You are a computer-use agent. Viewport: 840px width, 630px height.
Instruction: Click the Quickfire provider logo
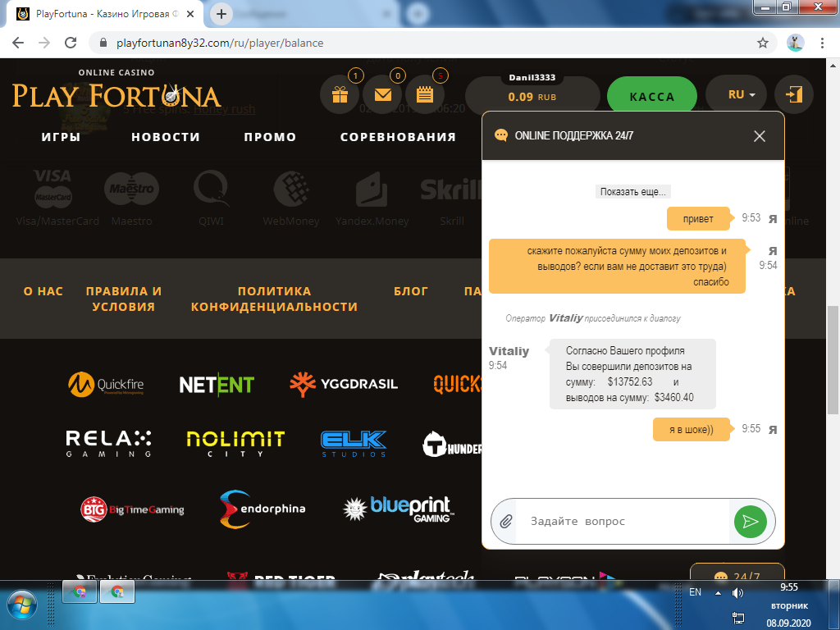[106, 384]
